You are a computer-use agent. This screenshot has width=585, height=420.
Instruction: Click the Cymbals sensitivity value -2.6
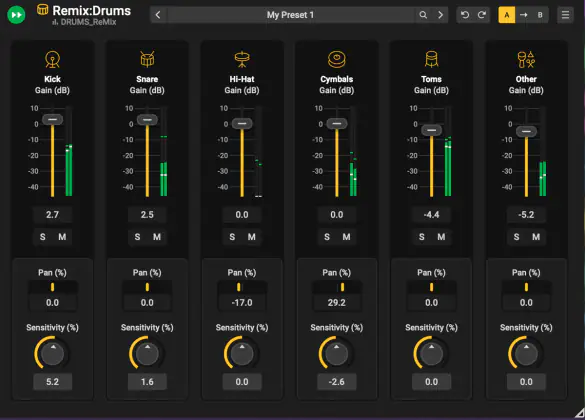(x=337, y=382)
